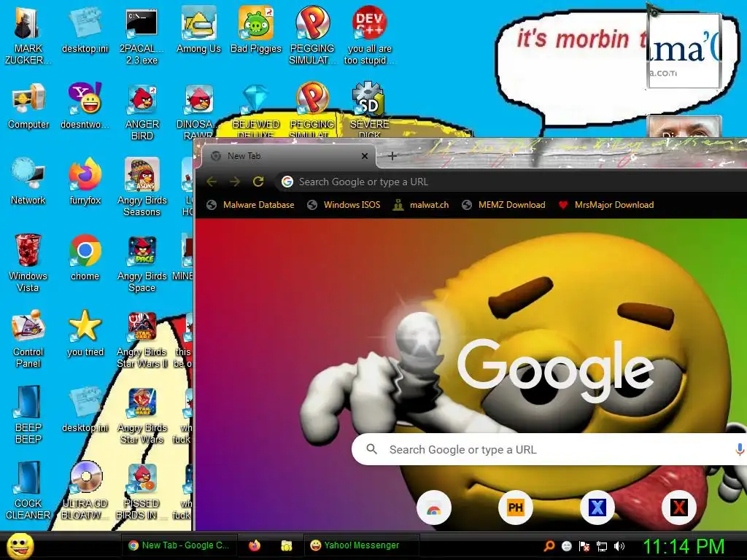This screenshot has width=747, height=560.
Task: Open the PEGGING SIMULAT... icon in the top row
Action: click(x=312, y=35)
